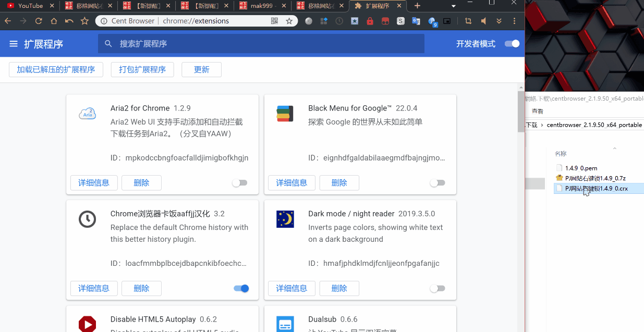
Task: Enable the Aria2 for Chrome extension
Action: click(x=240, y=183)
